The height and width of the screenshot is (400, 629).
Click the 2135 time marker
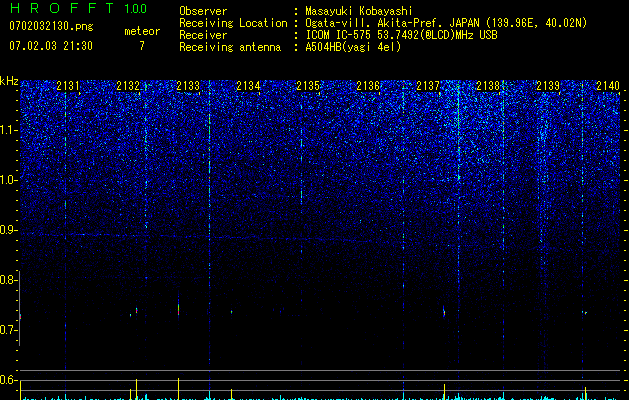(x=308, y=86)
